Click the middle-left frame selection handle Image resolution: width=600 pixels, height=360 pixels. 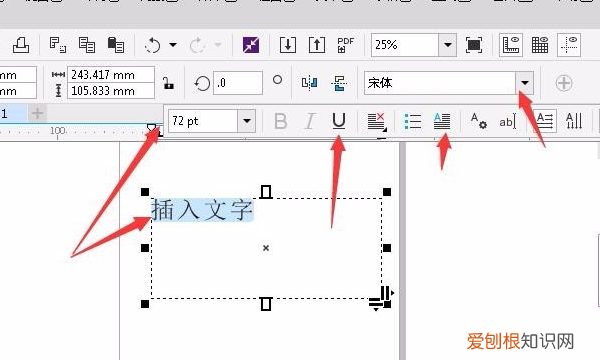(x=145, y=248)
